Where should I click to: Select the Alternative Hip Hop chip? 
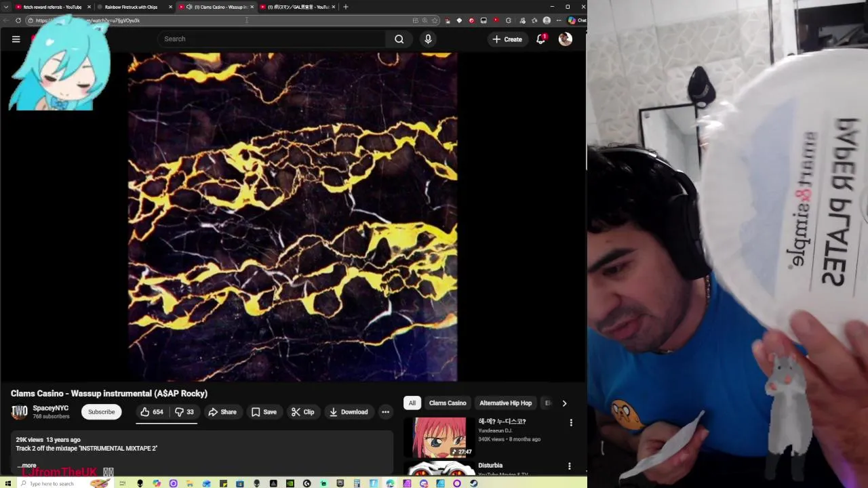pyautogui.click(x=505, y=403)
